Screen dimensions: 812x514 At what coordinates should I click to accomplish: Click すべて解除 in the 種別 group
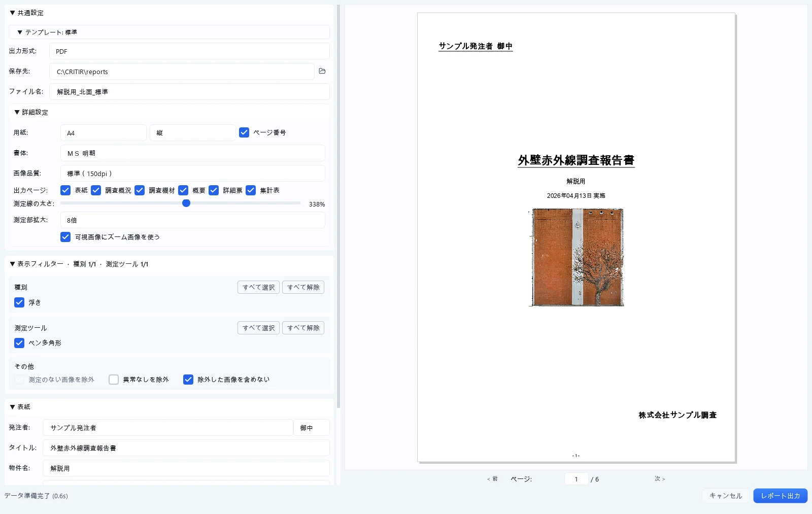pyautogui.click(x=303, y=287)
